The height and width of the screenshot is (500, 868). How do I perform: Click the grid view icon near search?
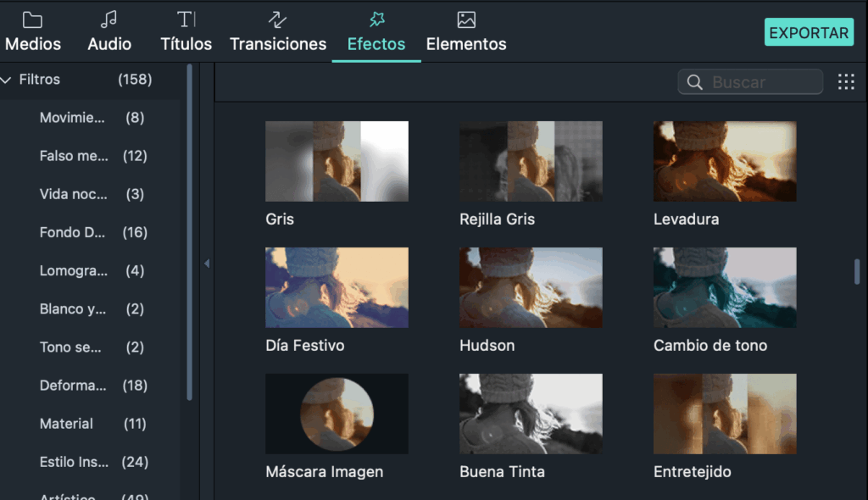point(846,82)
